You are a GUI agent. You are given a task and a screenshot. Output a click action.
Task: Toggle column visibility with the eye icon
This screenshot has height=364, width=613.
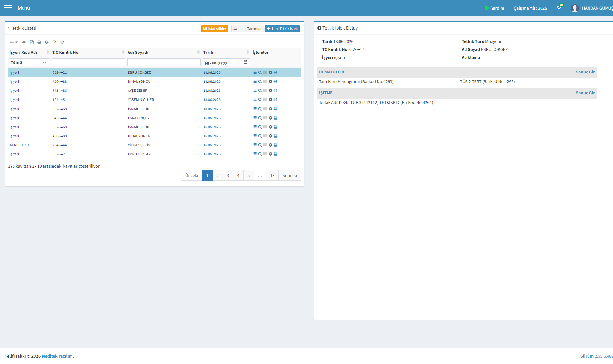(24, 42)
